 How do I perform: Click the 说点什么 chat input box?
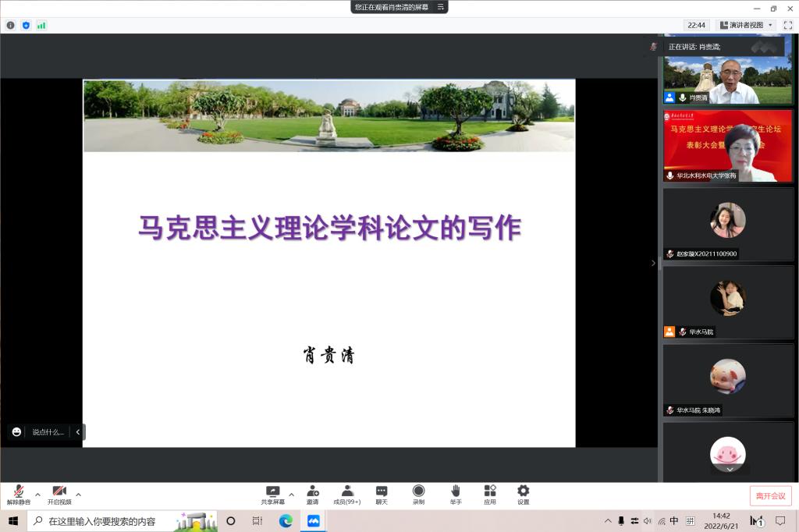pyautogui.click(x=48, y=431)
